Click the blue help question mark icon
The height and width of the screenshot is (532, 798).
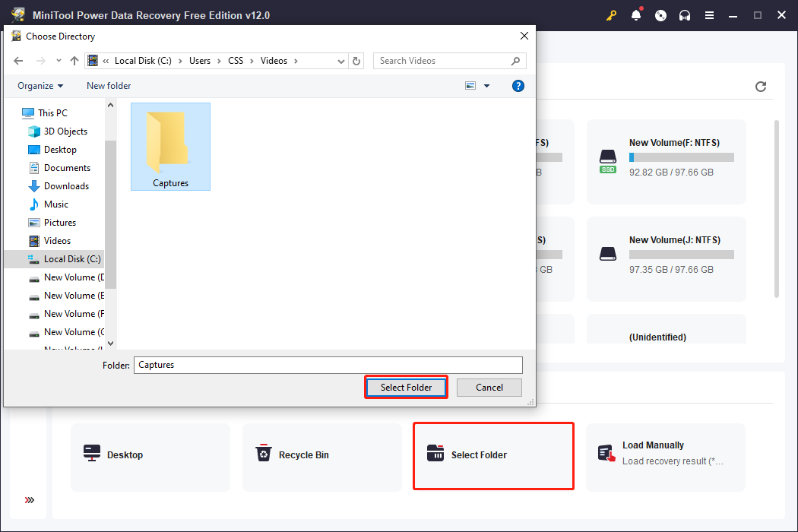click(x=518, y=86)
